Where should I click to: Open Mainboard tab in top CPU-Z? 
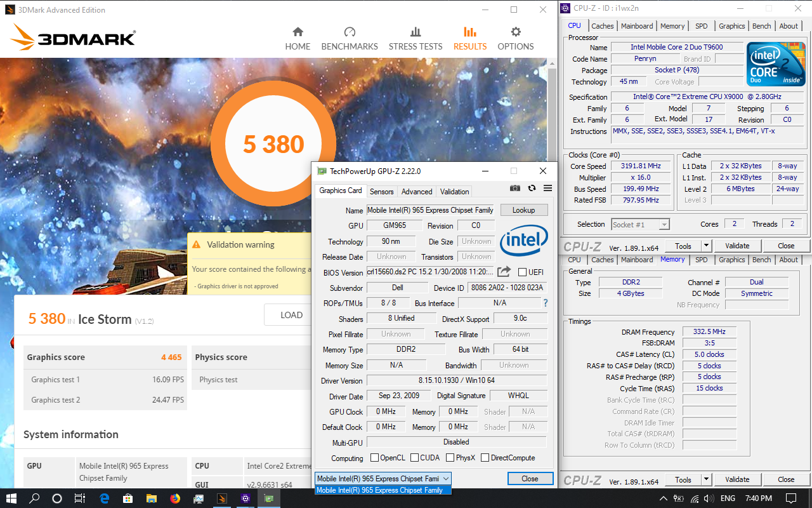637,26
